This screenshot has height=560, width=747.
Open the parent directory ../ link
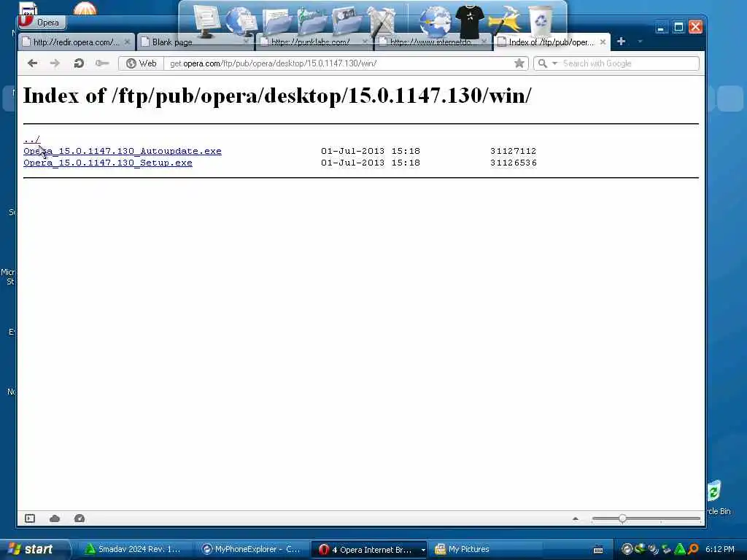[31, 139]
